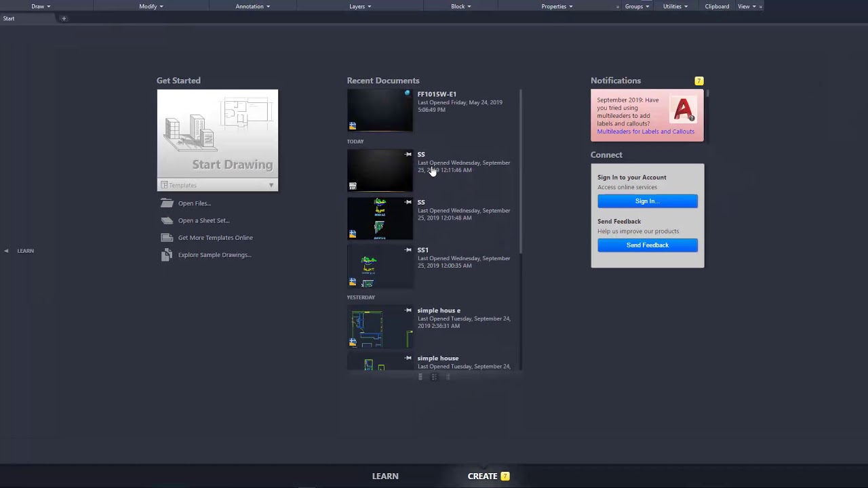
Task: Click the Open a Sheet Set icon
Action: 167,220
